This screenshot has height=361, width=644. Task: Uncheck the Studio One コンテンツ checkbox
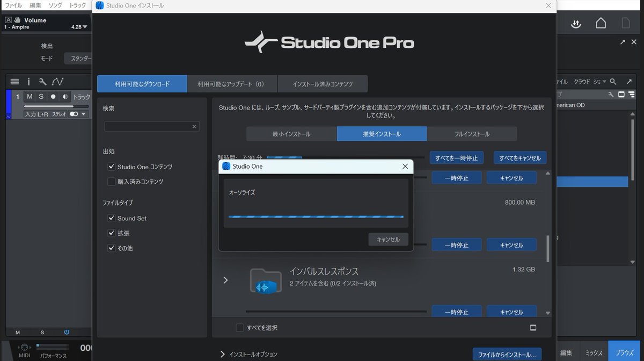[x=112, y=167]
